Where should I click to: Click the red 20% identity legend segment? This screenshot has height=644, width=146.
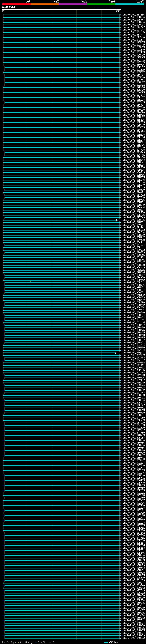(x=16, y=4)
